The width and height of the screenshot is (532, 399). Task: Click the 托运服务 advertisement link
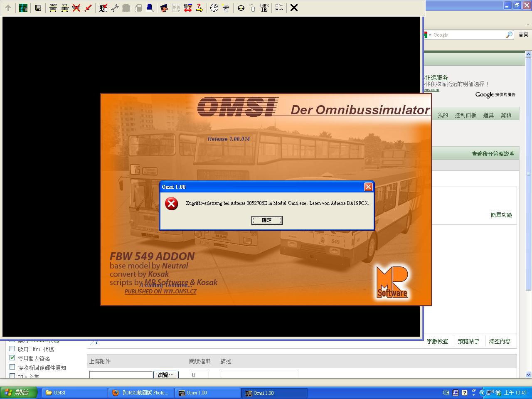(436, 77)
